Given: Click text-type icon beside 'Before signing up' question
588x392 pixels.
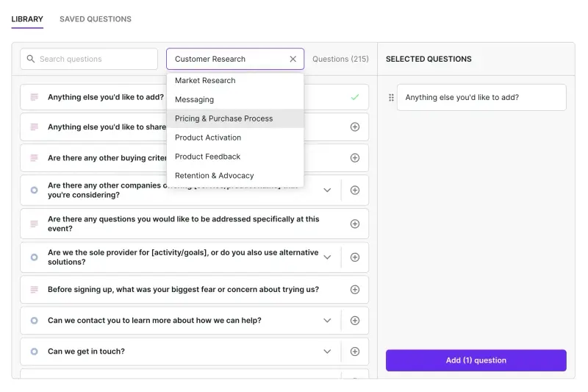Looking at the screenshot, I should pyautogui.click(x=34, y=290).
